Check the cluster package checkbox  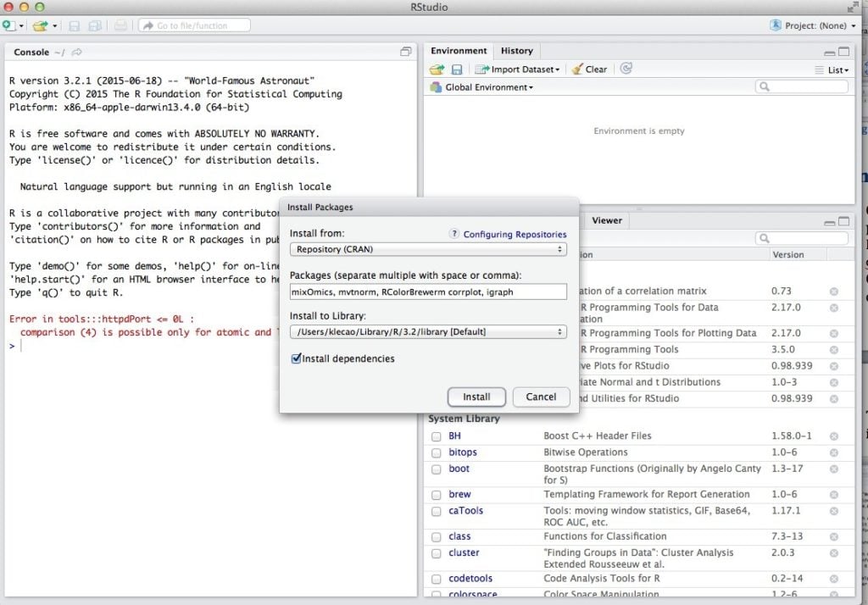click(x=437, y=553)
